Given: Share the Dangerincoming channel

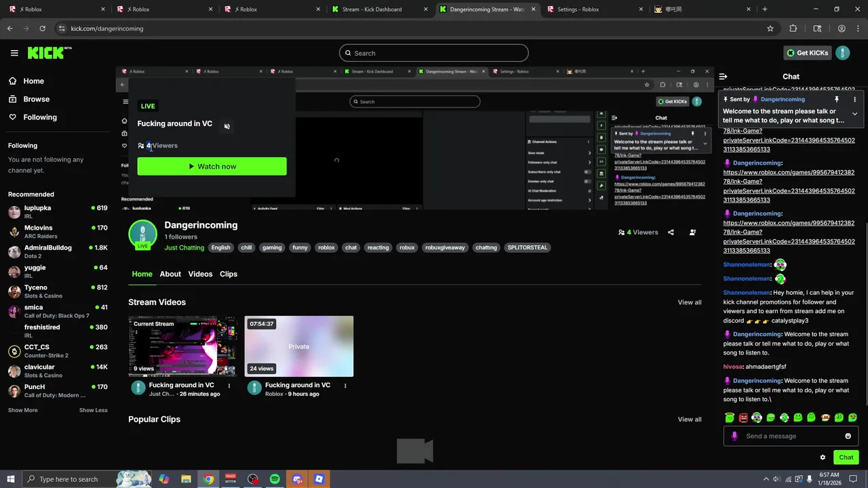Looking at the screenshot, I should point(671,232).
